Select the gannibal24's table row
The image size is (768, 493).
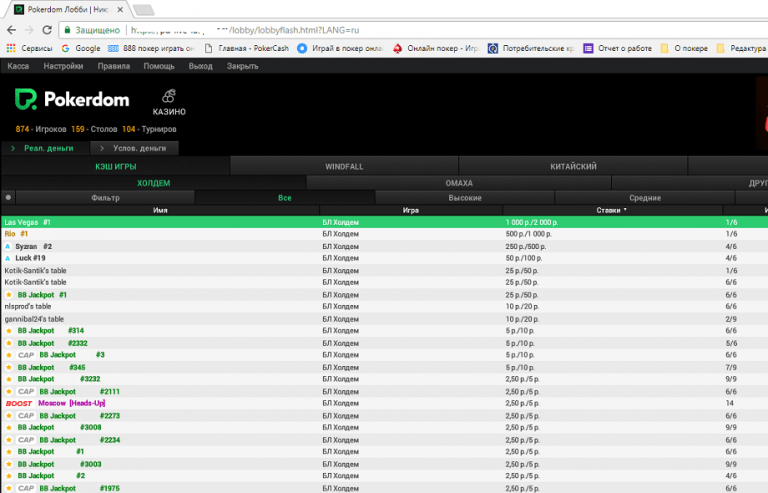[x=384, y=319]
